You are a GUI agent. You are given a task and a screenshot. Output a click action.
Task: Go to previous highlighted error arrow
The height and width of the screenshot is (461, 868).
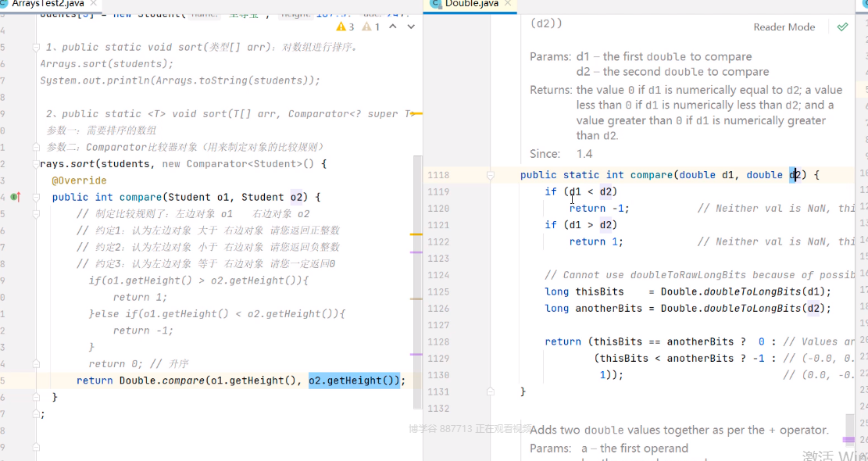coord(392,27)
